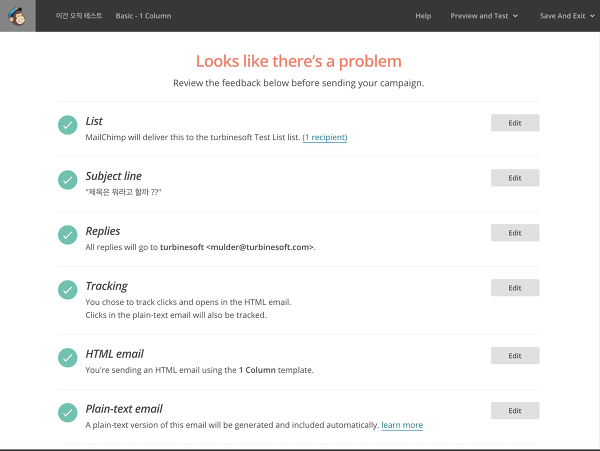Edit the HTML email section
This screenshot has height=451, width=600.
515,355
